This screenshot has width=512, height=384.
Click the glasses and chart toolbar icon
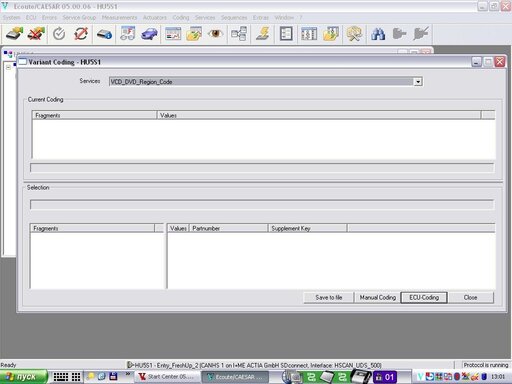pyautogui.click(x=128, y=34)
